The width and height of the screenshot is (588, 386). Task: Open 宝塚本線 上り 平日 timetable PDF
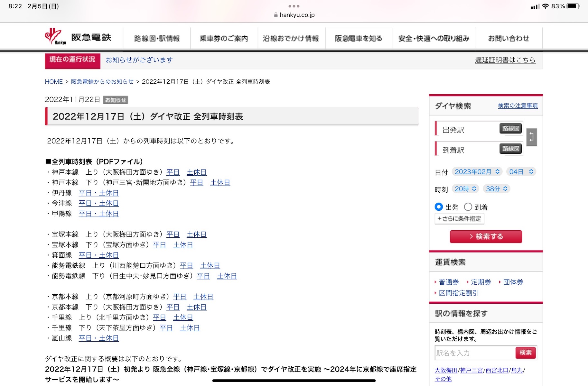pyautogui.click(x=173, y=234)
